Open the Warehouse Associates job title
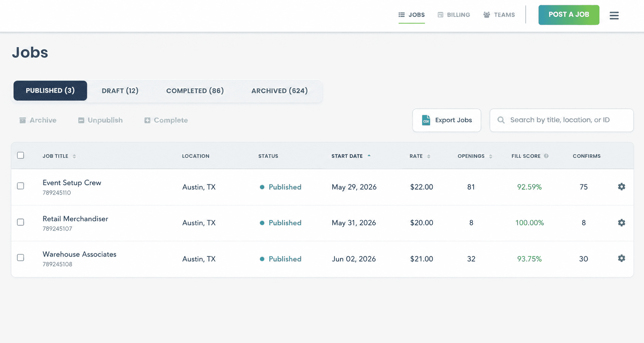The image size is (644, 343). pos(79,255)
